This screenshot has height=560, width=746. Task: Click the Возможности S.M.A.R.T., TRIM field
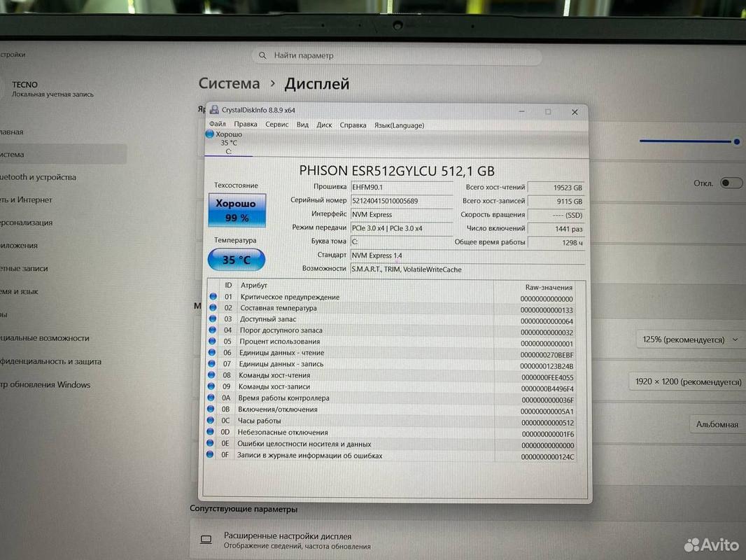[x=467, y=269]
